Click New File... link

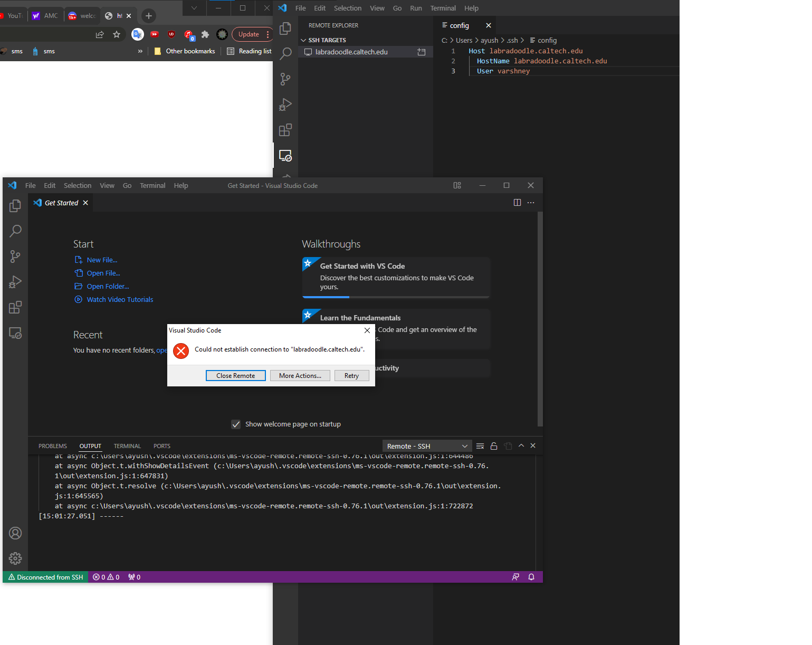pos(102,260)
